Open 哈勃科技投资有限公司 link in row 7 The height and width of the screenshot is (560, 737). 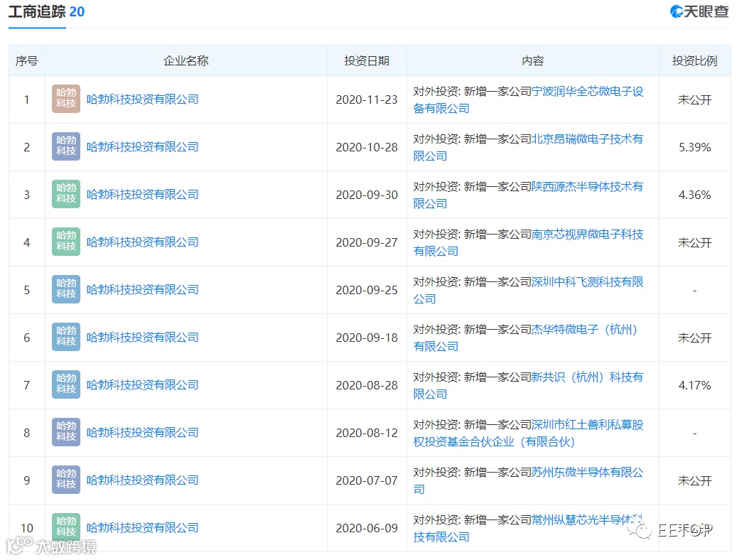[x=142, y=384]
